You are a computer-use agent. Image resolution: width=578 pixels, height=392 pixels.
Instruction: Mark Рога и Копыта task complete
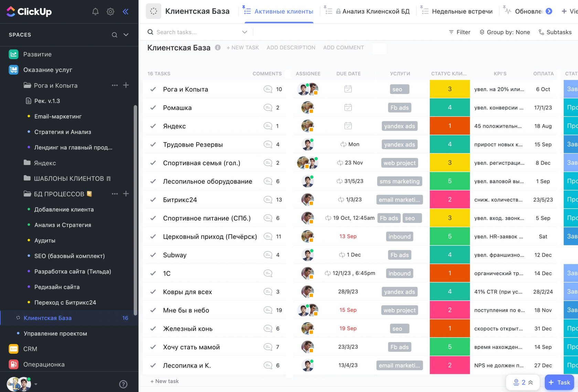153,89
